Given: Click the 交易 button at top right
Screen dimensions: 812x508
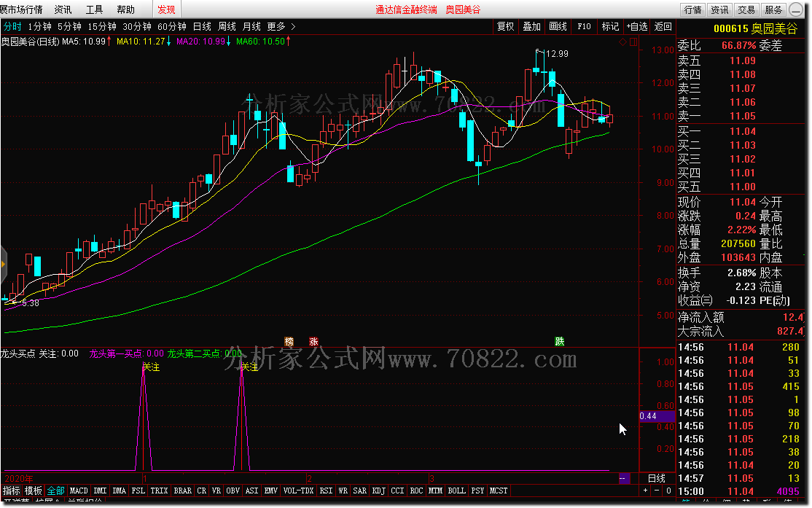Looking at the screenshot, I should click(746, 9).
